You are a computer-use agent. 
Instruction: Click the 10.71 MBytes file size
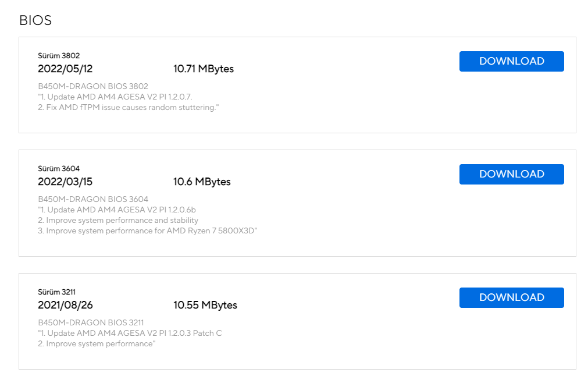[204, 69]
